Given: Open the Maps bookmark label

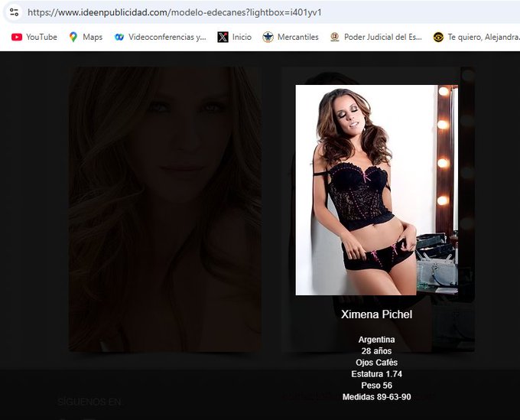Looking at the screenshot, I should point(93,37).
